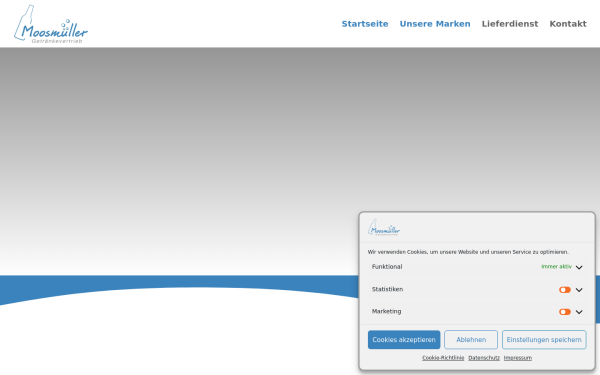Click the Ablehnen button
The width and height of the screenshot is (600, 375).
(471, 340)
